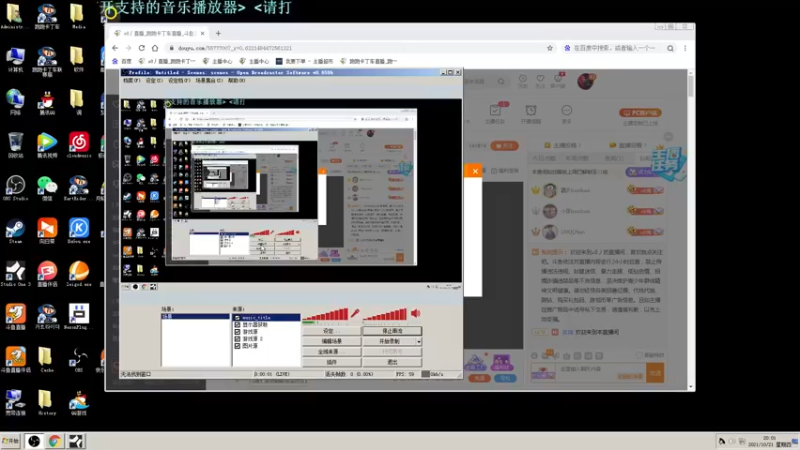This screenshot has height=450, width=800.
Task: Open last menu in OBS menu bar
Action: pyautogui.click(x=236, y=81)
